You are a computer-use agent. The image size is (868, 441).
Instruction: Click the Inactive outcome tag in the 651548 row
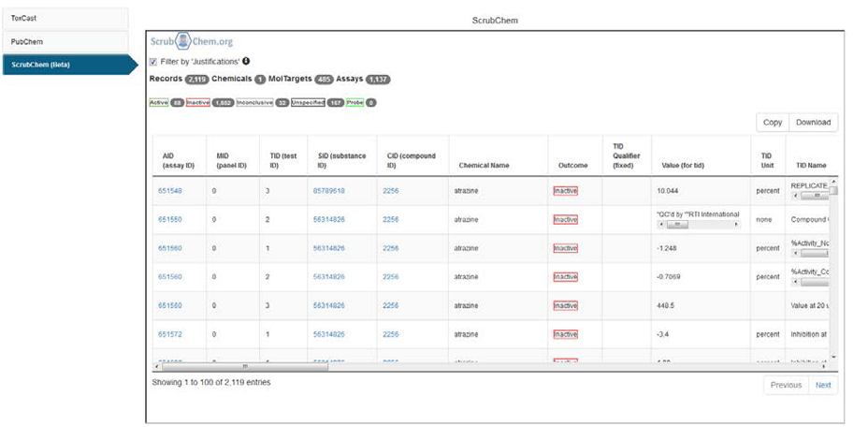(565, 191)
